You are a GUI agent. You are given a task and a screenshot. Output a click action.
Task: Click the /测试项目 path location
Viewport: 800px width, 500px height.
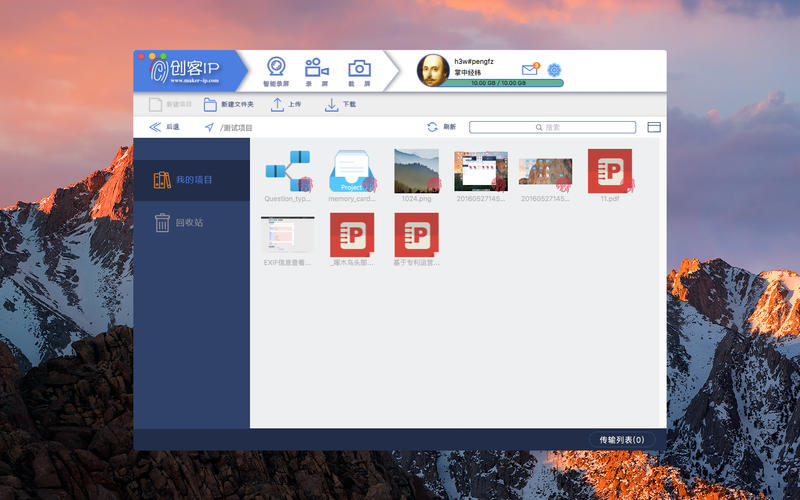point(236,128)
